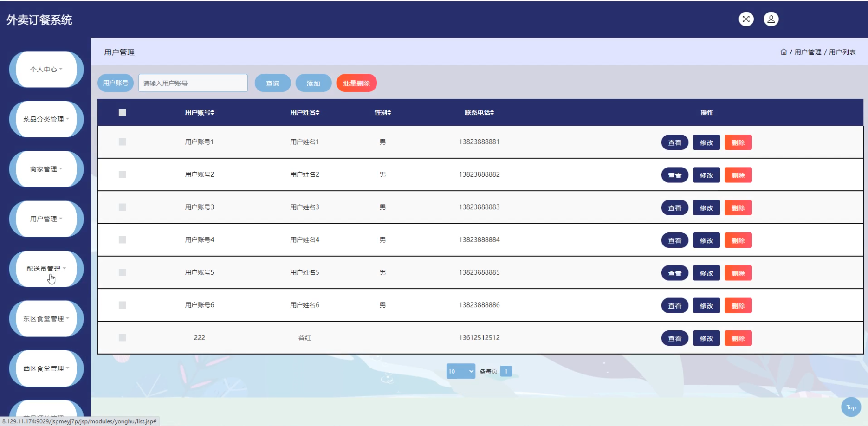Select phone number 13823888883 cell
868x426 pixels.
point(479,207)
